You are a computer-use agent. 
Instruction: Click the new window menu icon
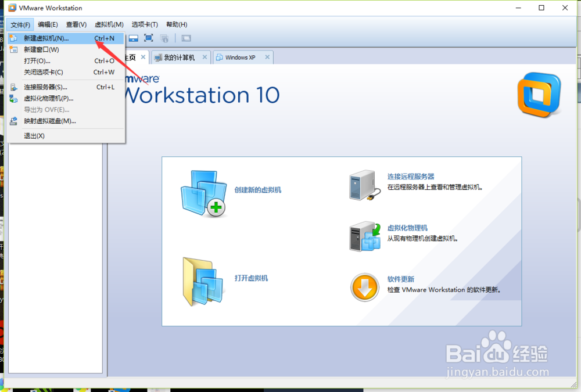point(13,49)
